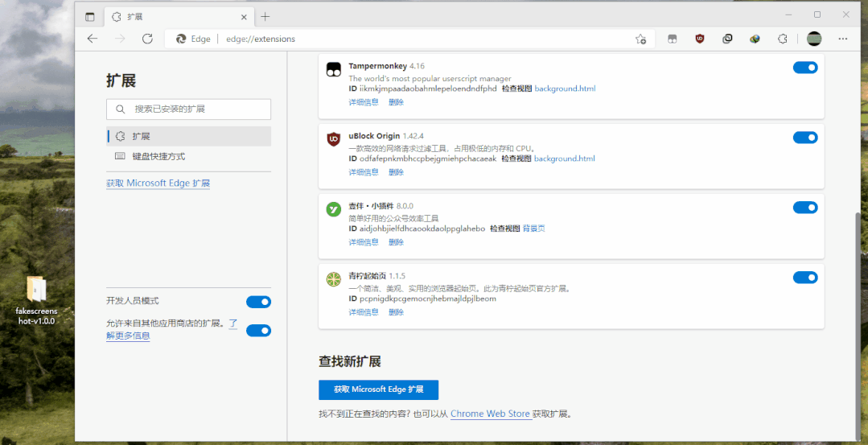Click the back arrow navigation button
868x445 pixels.
click(x=93, y=39)
